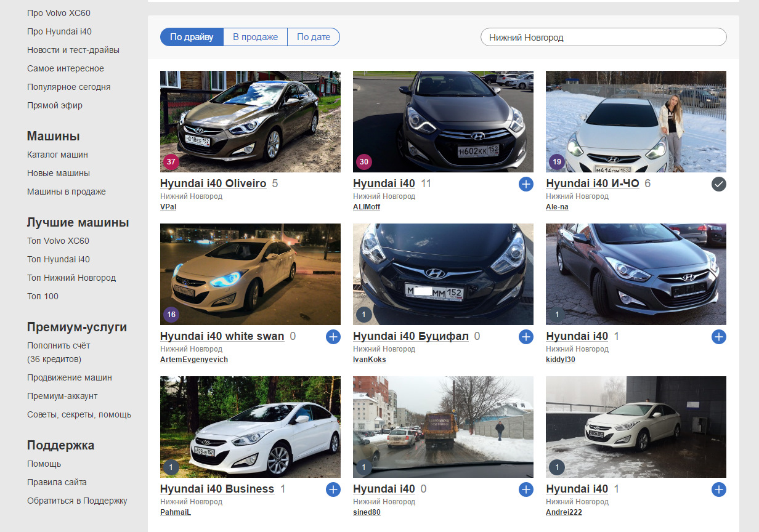This screenshot has height=532, width=759.
Task: Click the 1 badge on sined80's photo
Action: coord(363,467)
